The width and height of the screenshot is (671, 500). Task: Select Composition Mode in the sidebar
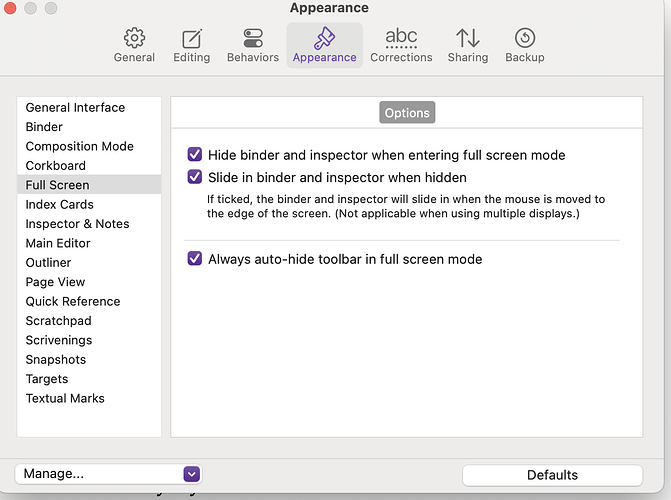pyautogui.click(x=79, y=146)
